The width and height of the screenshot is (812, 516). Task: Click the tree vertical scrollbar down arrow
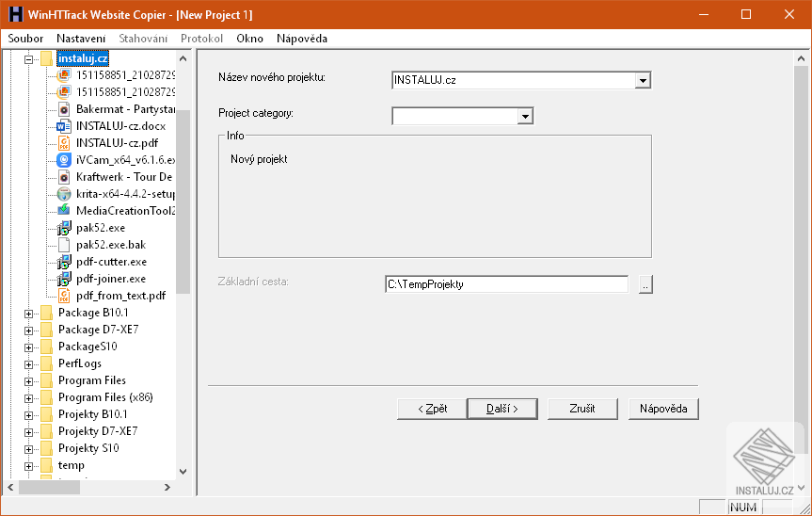coord(183,472)
